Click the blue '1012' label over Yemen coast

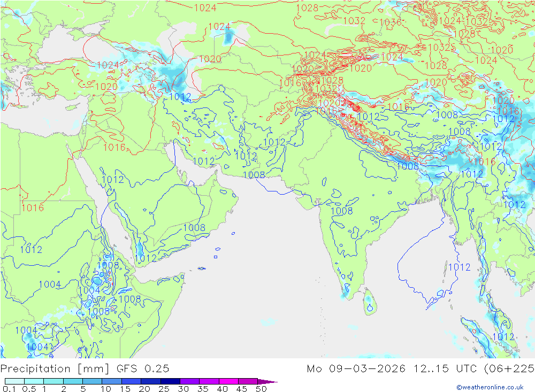[146, 259]
